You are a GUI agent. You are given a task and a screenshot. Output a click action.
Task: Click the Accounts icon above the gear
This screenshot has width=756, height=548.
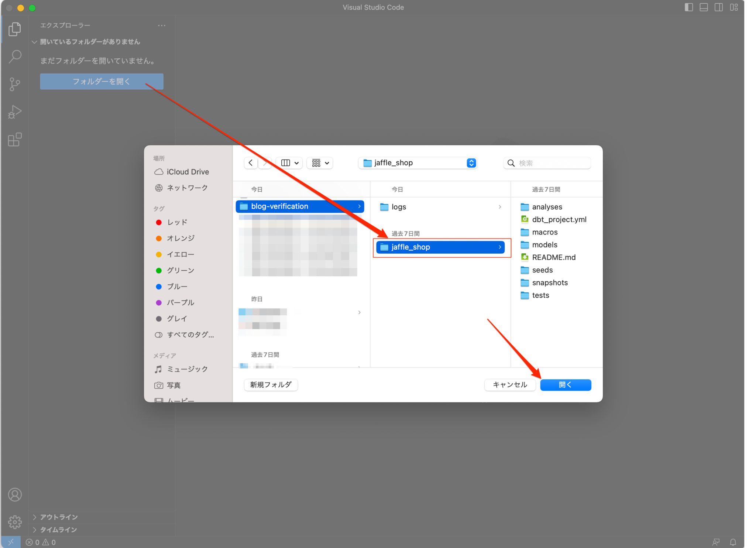point(14,494)
